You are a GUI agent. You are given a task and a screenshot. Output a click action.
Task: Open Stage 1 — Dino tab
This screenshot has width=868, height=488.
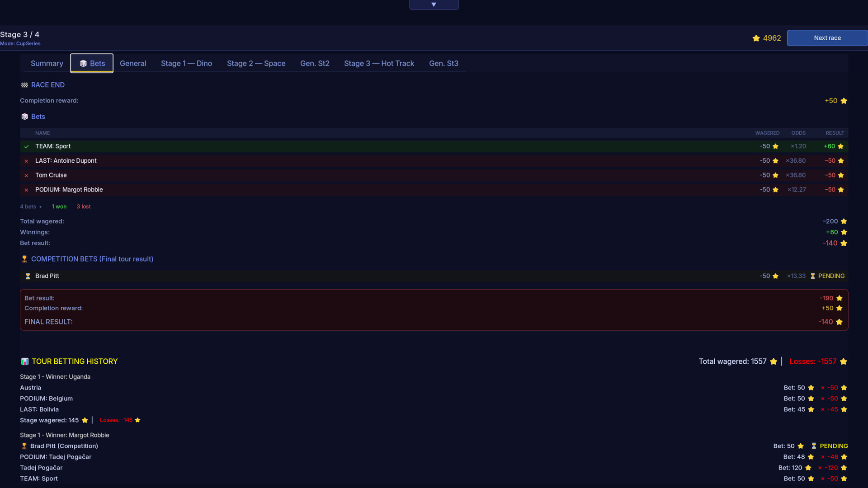point(186,63)
